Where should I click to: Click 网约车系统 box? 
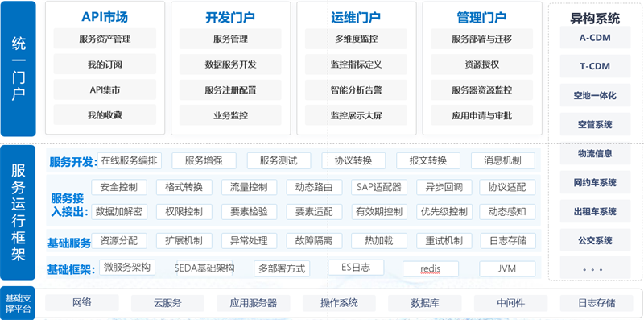(595, 182)
